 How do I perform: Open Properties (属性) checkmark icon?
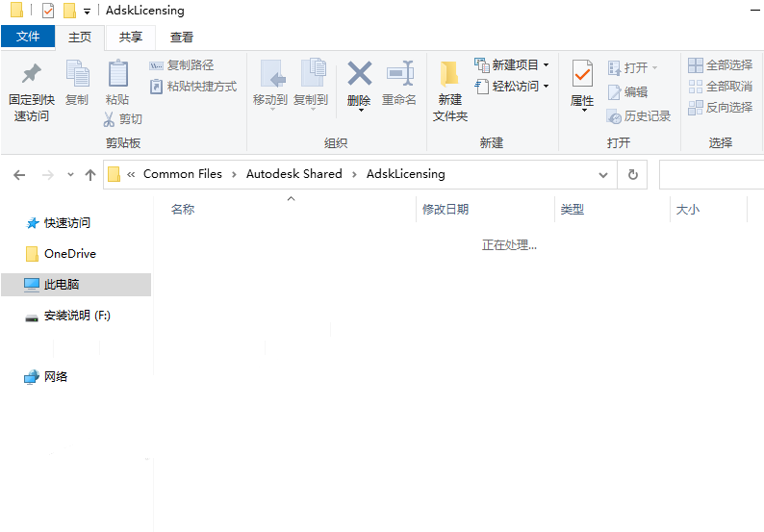582,74
